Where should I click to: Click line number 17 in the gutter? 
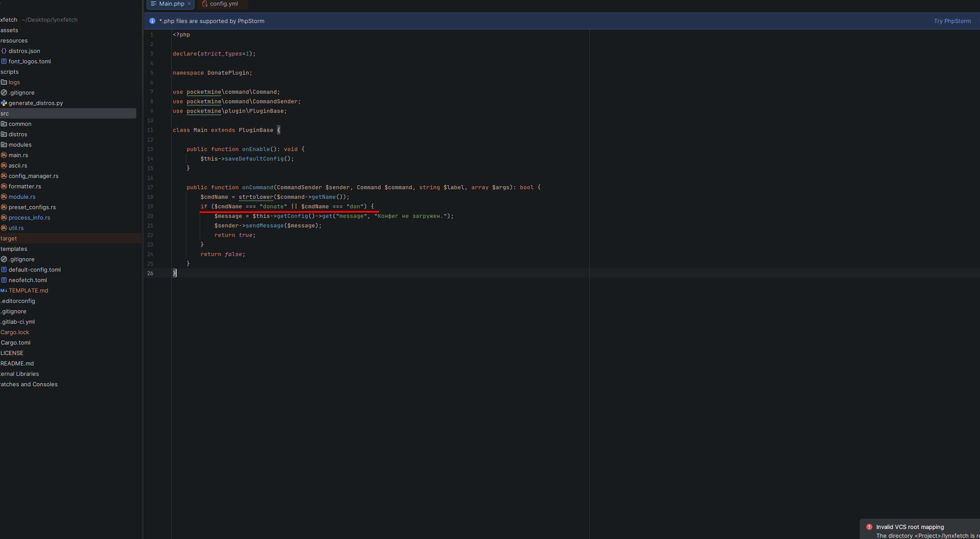coord(150,187)
